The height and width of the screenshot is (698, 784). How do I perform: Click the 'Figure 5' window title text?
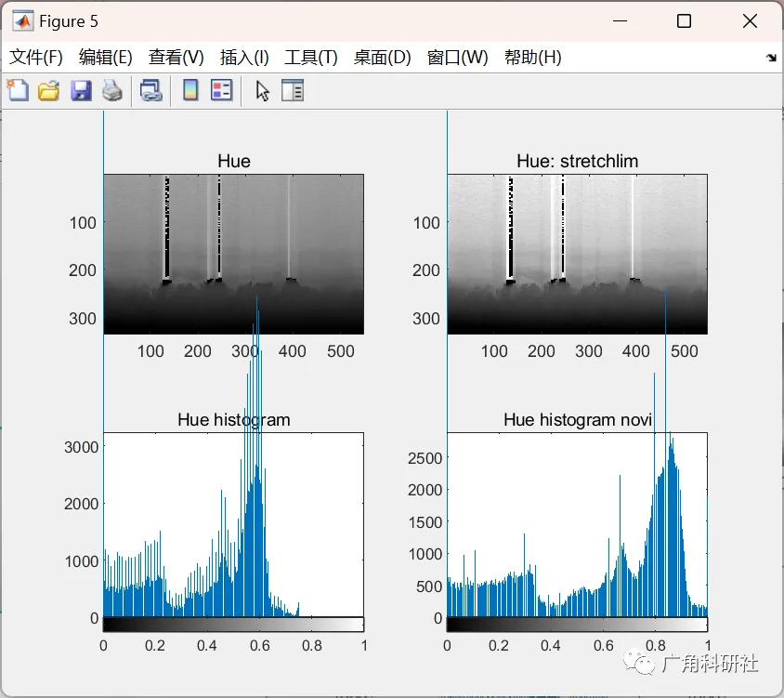point(69,21)
